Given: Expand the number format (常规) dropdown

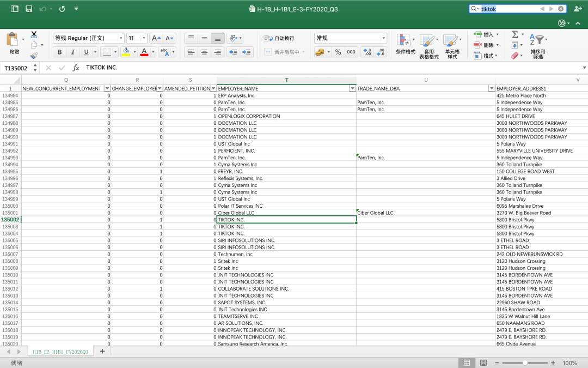Looking at the screenshot, I should (x=383, y=38).
